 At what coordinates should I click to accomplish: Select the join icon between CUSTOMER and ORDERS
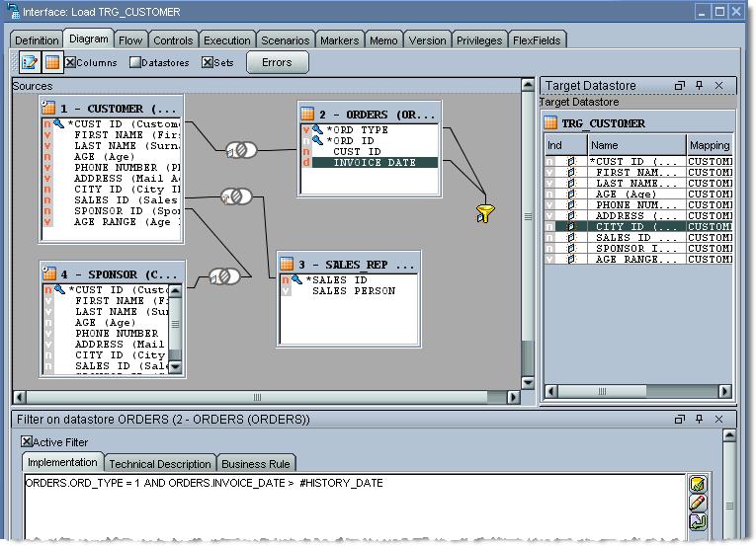pyautogui.click(x=241, y=150)
